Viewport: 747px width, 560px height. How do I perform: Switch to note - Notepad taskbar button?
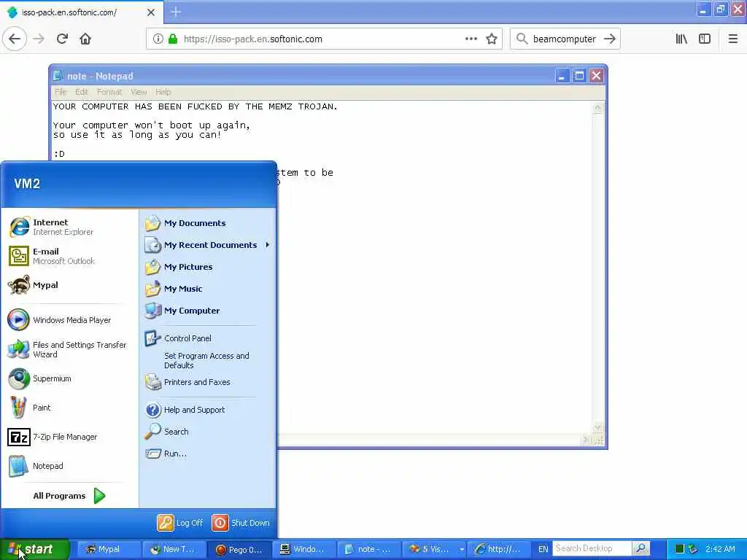tap(370, 550)
